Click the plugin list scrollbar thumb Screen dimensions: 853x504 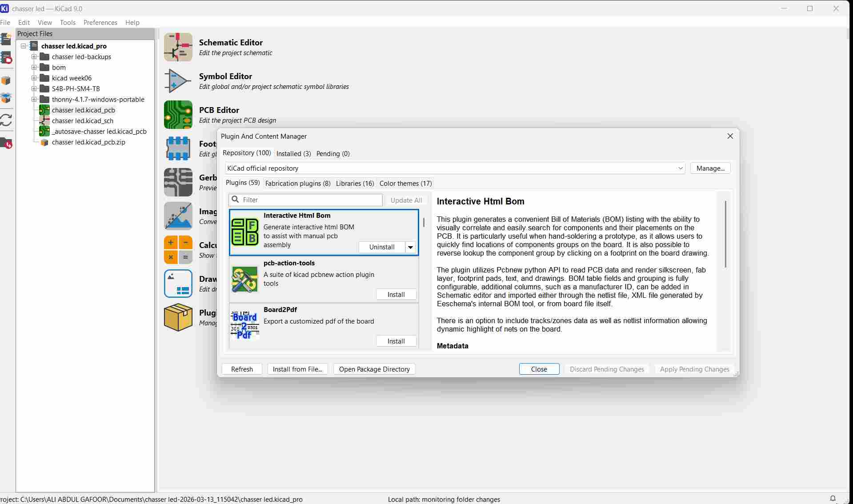(424, 222)
